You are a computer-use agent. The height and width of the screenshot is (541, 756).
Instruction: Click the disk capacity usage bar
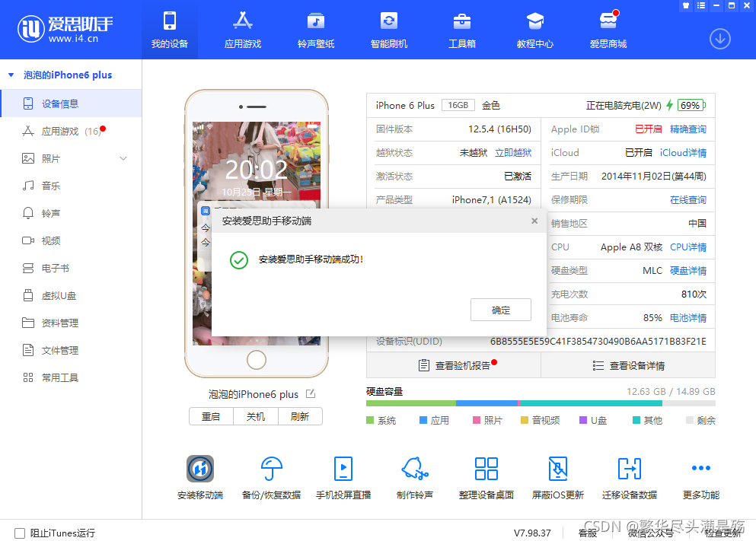point(541,403)
